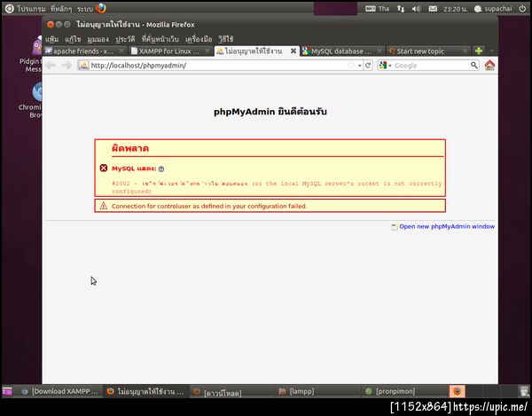Open the list all tabs dropdown arrow
The image size is (532, 416).
click(491, 51)
